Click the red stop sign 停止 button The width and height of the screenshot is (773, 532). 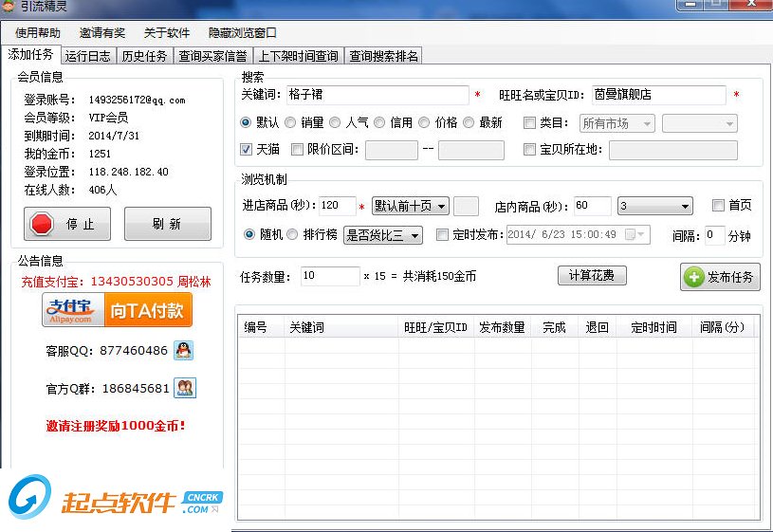[66, 224]
